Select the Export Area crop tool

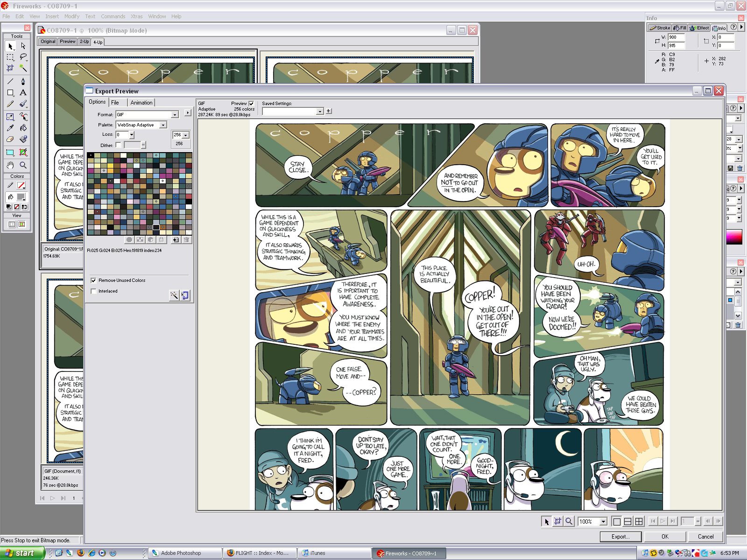coord(557,521)
